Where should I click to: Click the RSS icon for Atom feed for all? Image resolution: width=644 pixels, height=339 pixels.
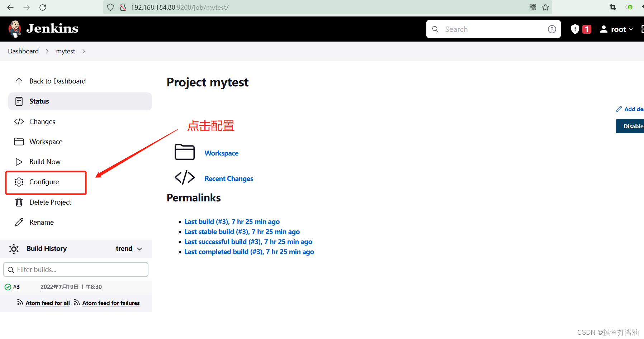tap(20, 302)
